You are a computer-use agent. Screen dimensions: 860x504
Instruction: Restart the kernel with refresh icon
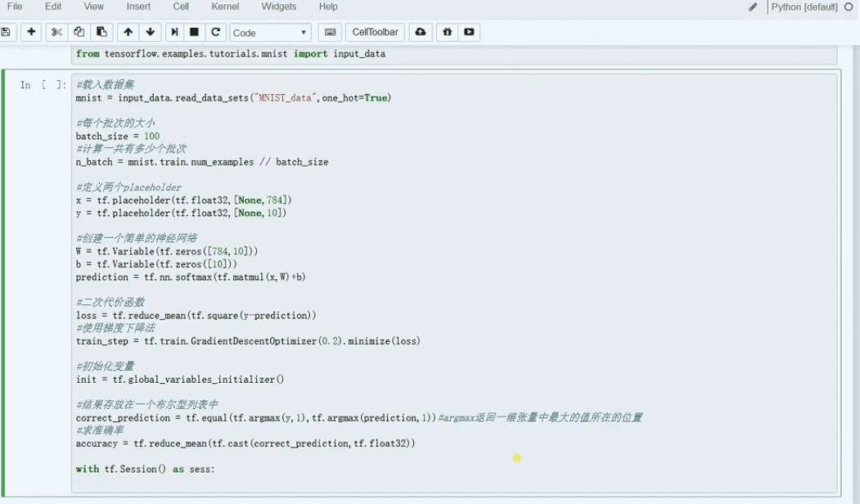215,32
